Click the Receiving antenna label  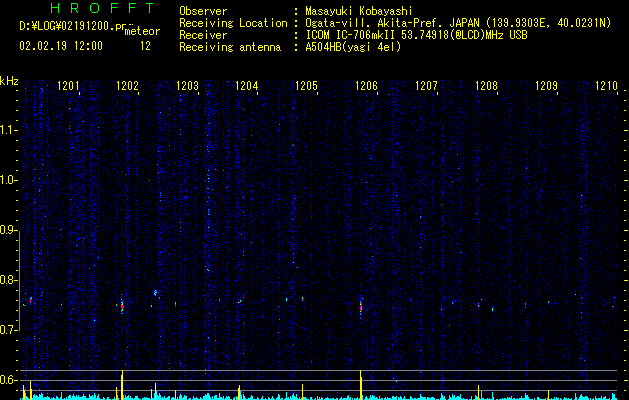[230, 47]
